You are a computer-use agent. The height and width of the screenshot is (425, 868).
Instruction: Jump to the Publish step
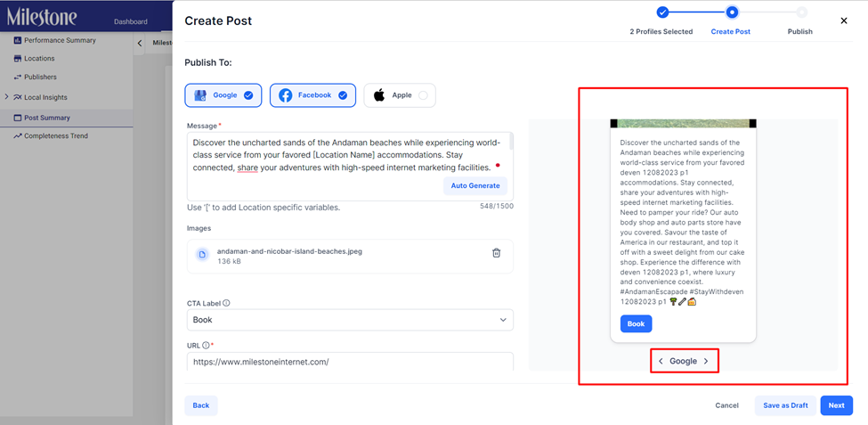[801, 12]
